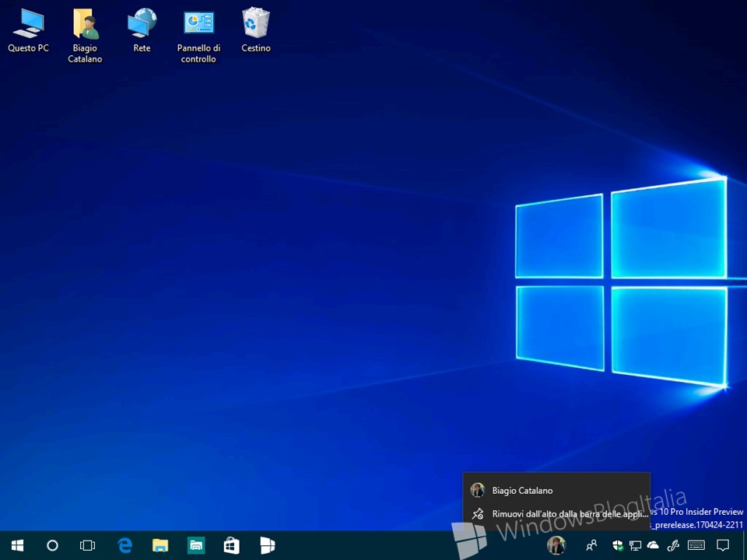Open the Windows Start menu
This screenshot has height=560, width=747.
(18, 545)
